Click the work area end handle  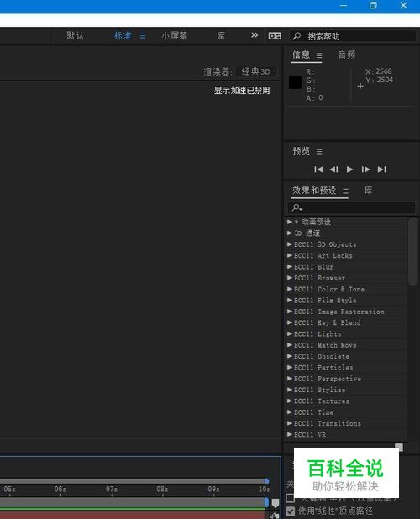click(267, 502)
